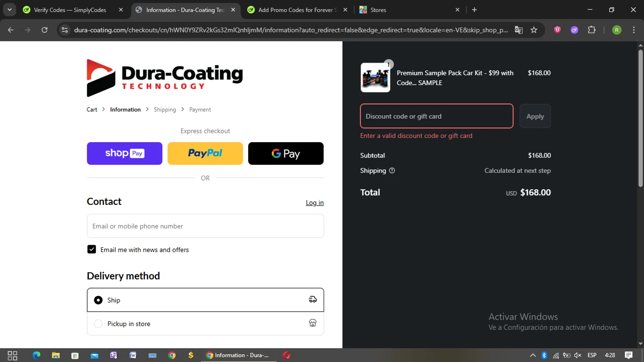This screenshot has width=644, height=362.
Task: Open the browser Extensions puzzle icon
Action: click(592, 30)
